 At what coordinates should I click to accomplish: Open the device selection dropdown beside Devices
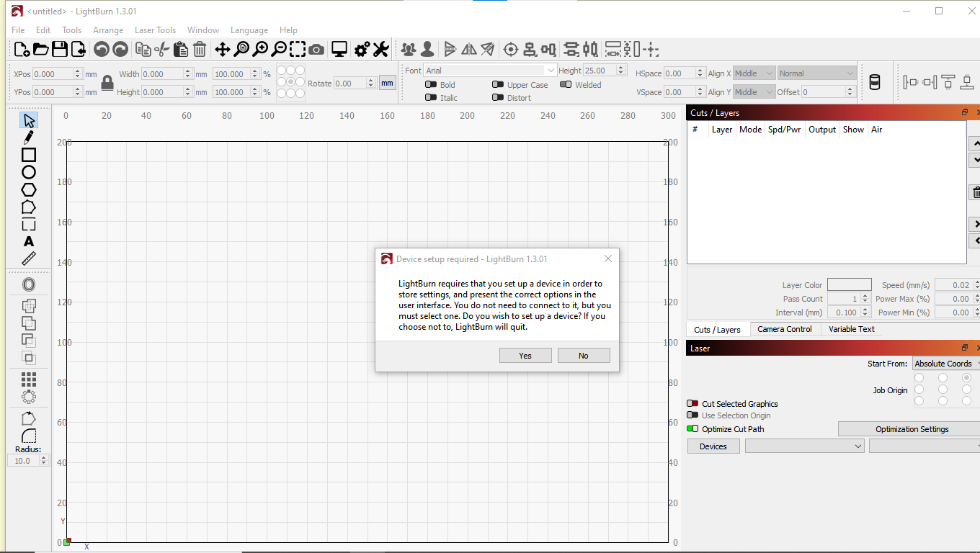(x=804, y=446)
